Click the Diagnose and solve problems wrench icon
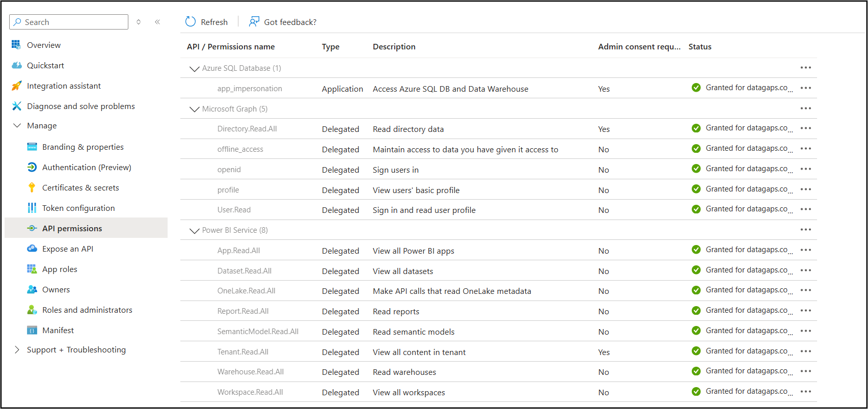This screenshot has height=409, width=868. 17,106
